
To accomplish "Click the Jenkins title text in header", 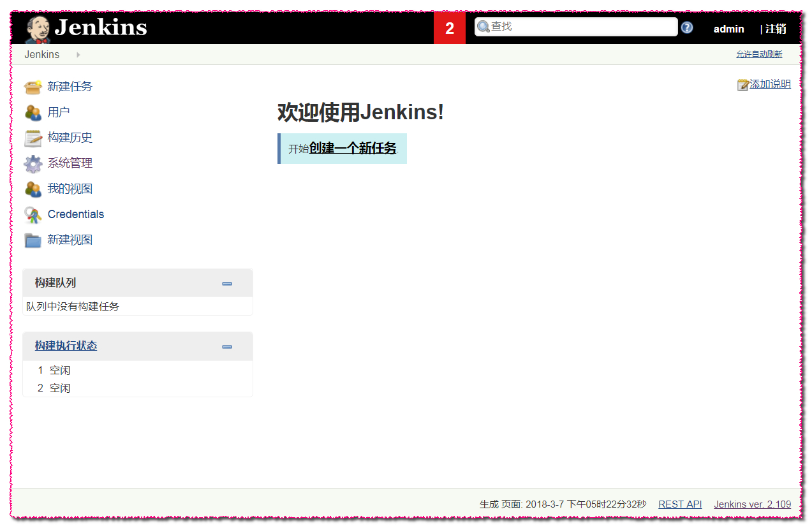I will pos(101,27).
